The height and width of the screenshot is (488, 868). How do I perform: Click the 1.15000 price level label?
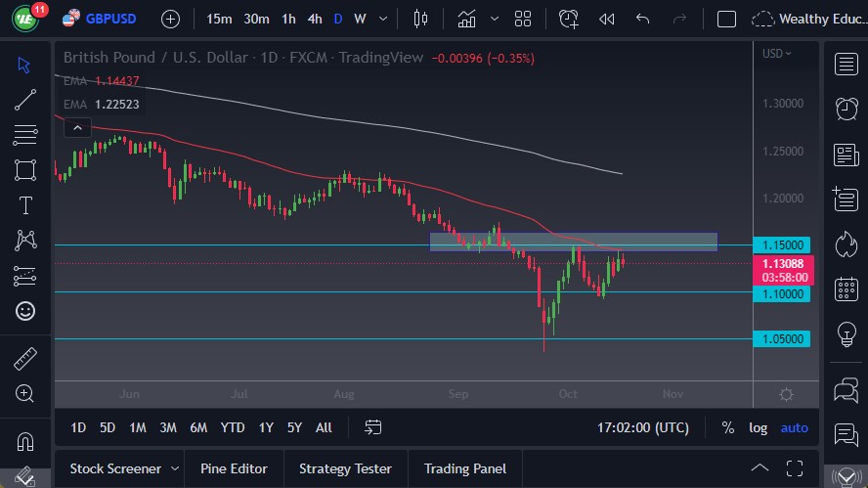[x=781, y=245]
